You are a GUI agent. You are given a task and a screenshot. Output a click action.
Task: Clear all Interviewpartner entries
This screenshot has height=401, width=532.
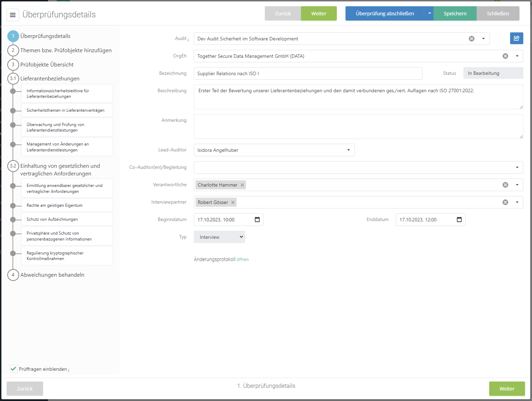[505, 202]
